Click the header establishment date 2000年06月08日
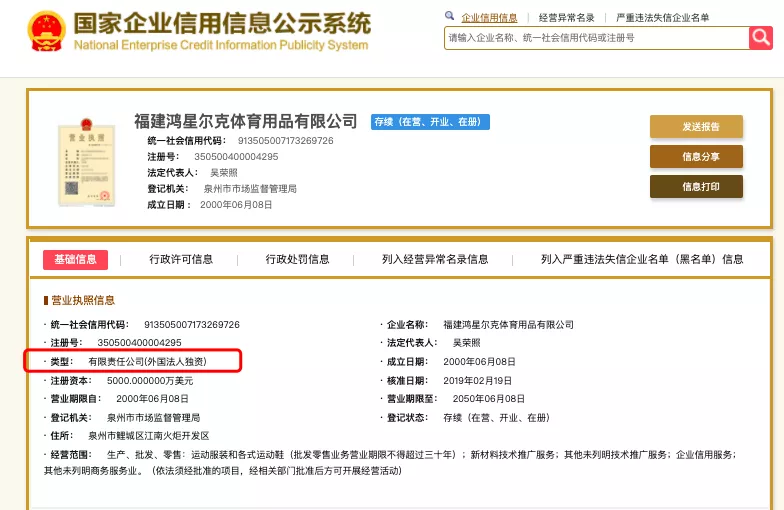This screenshot has height=510, width=784. (236, 204)
